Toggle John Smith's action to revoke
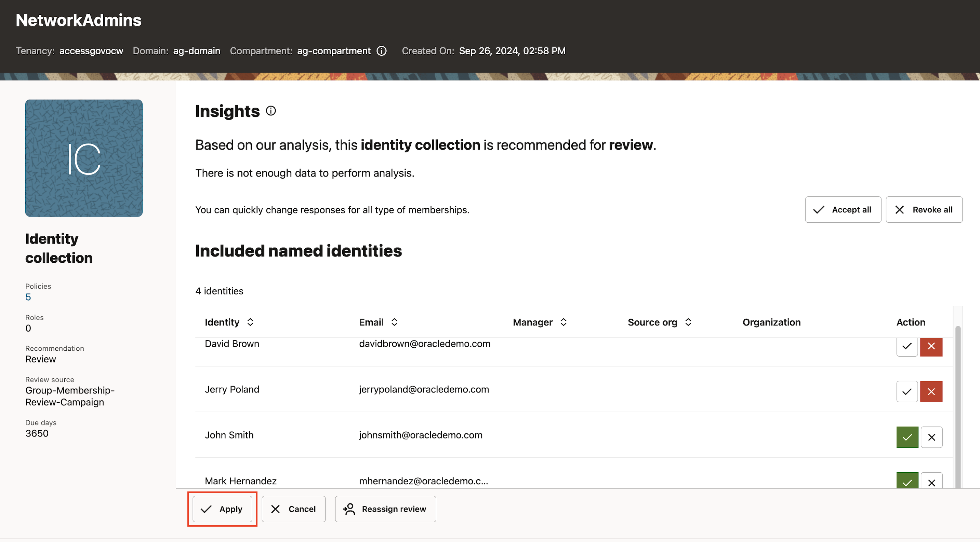980x542 pixels. pos(932,437)
